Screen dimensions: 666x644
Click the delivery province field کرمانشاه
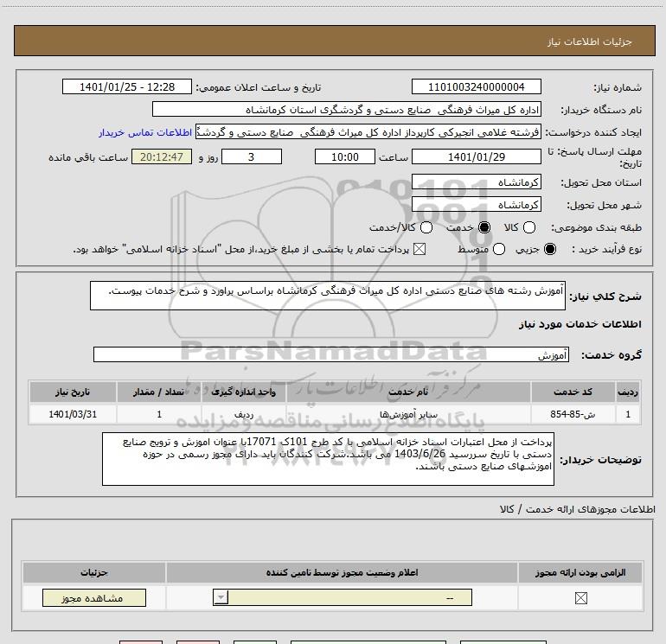(476, 182)
